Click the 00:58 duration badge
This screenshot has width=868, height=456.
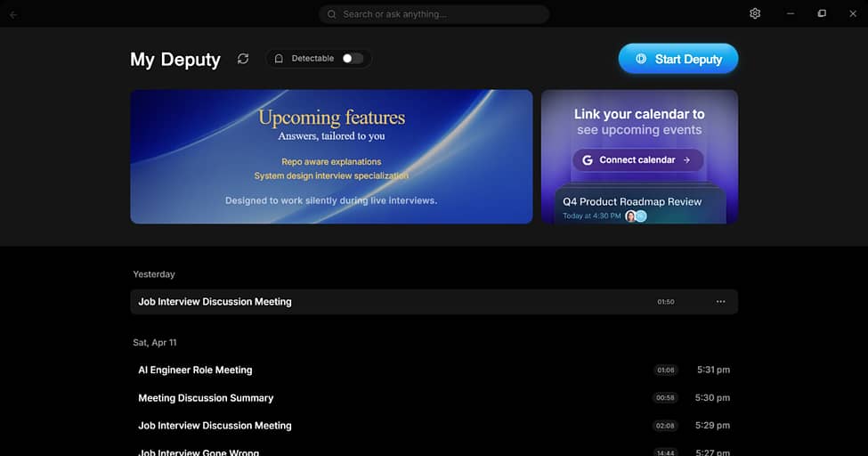click(x=665, y=398)
